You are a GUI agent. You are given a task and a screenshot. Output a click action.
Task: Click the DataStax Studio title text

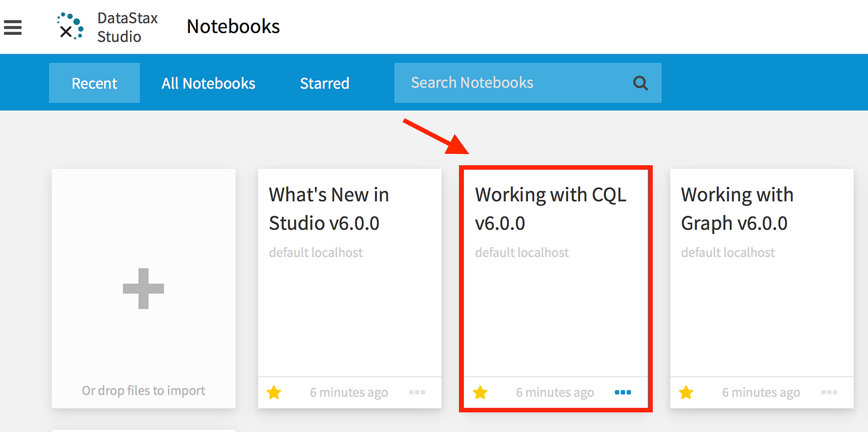[127, 27]
